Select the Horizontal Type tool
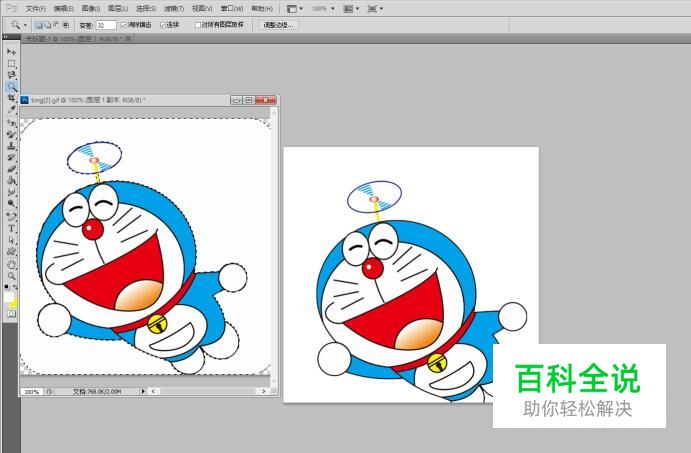The height and width of the screenshot is (453, 691). coord(11,228)
